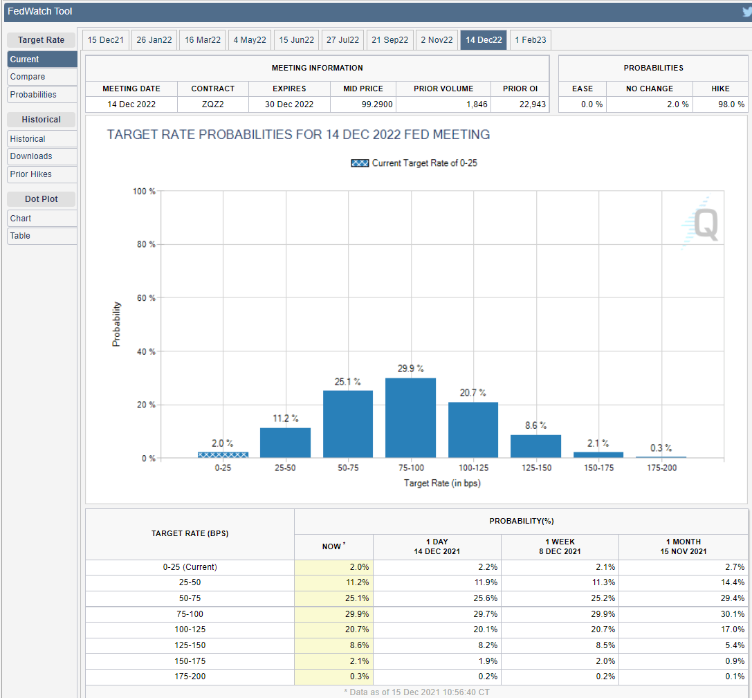Click the hatched legend swatch for Current Target Rate
Image resolution: width=752 pixels, height=700 pixels.
(x=360, y=163)
